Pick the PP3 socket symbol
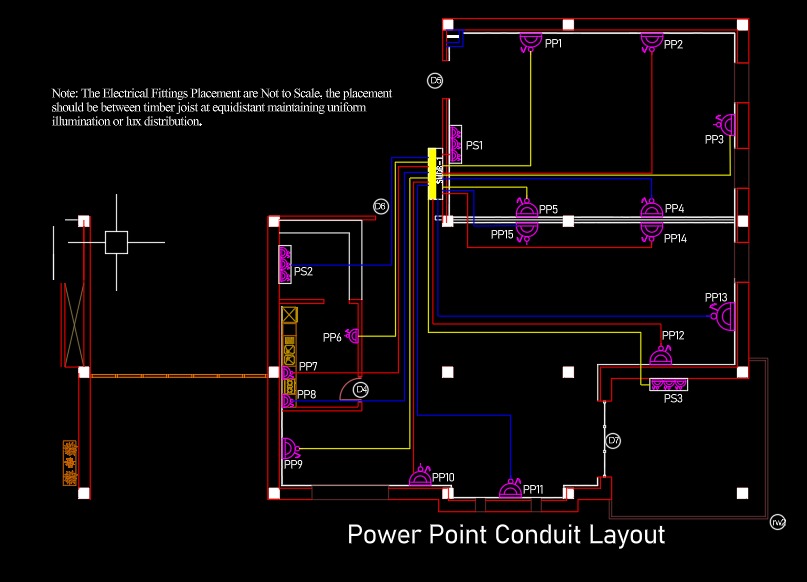Image resolution: width=807 pixels, height=582 pixels. click(x=725, y=125)
